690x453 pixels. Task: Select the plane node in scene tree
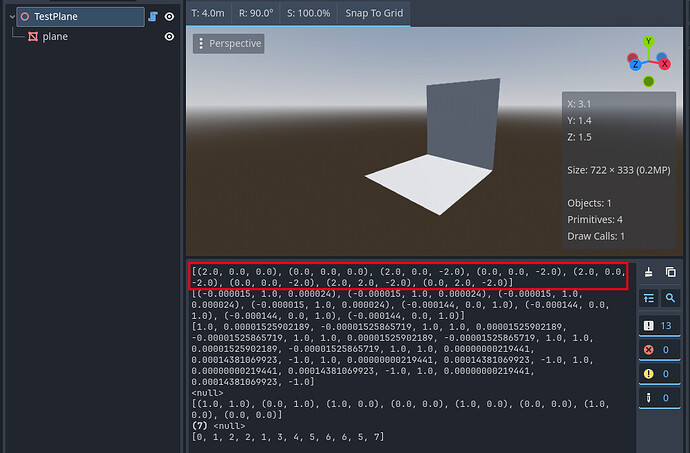pyautogui.click(x=55, y=37)
